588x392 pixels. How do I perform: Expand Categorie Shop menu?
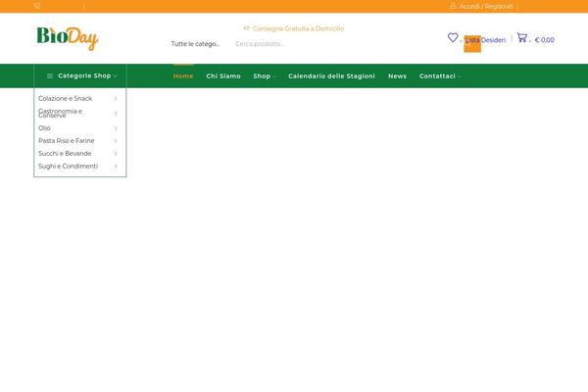click(x=80, y=75)
